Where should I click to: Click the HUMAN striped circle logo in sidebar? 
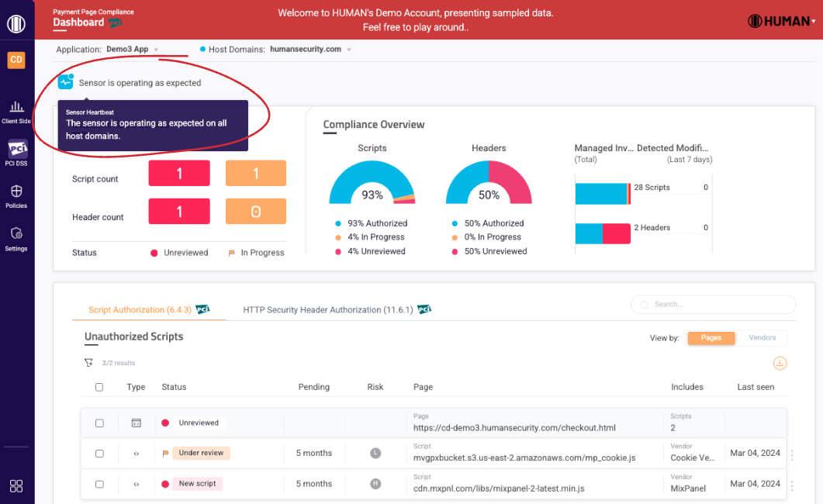click(16, 23)
